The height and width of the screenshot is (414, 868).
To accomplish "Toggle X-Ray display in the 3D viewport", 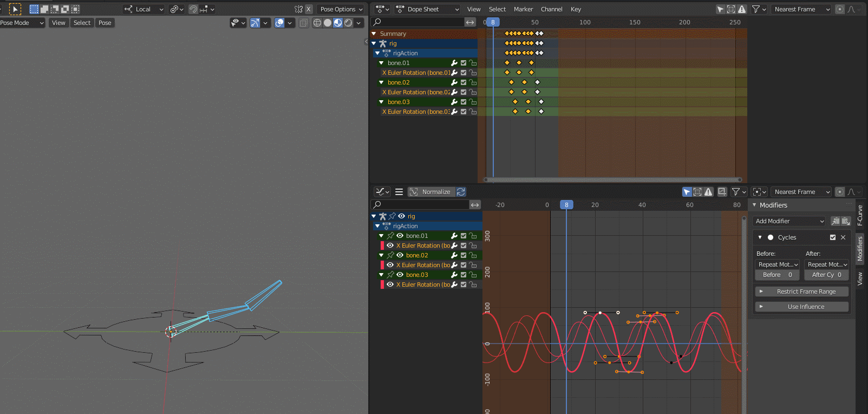I will [303, 23].
